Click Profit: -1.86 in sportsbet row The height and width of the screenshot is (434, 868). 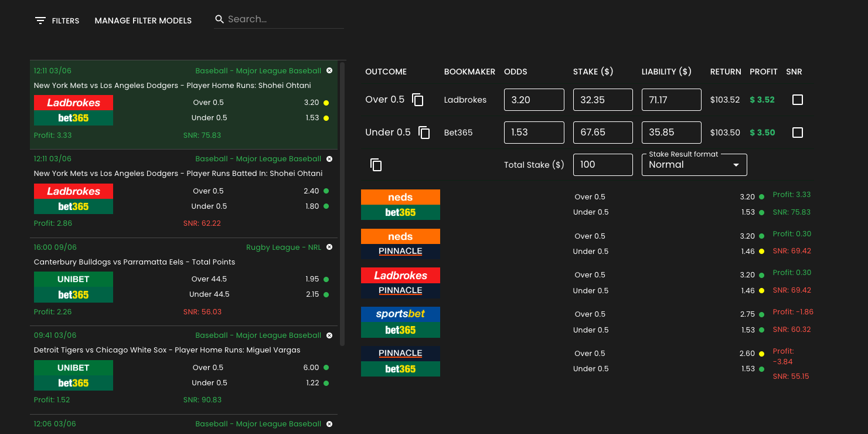pos(793,312)
